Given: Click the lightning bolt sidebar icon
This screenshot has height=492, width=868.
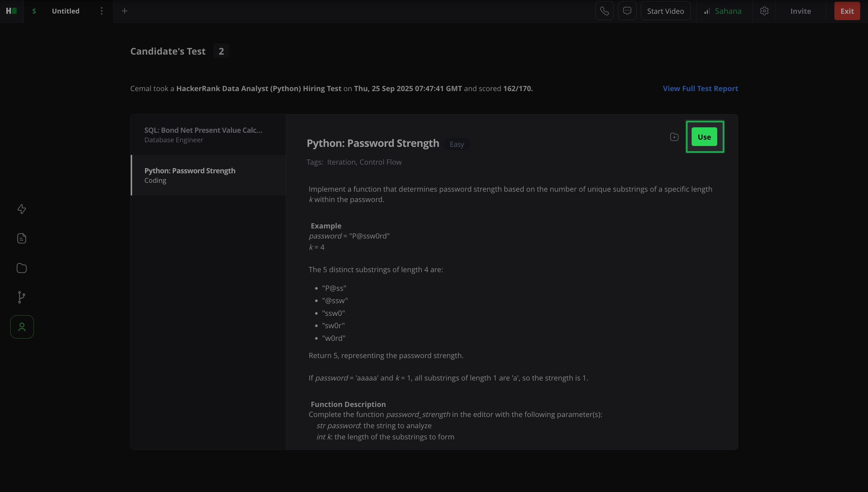Looking at the screenshot, I should 22,209.
